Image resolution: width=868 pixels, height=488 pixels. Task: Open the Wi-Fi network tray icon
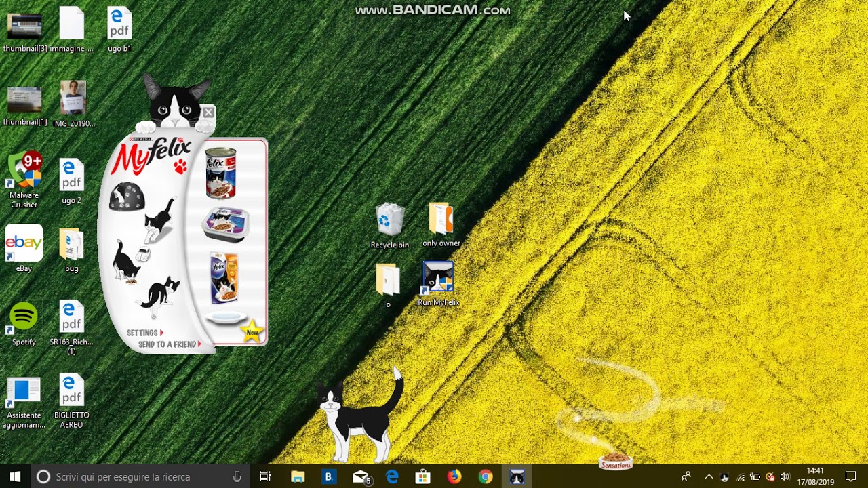pyautogui.click(x=741, y=476)
